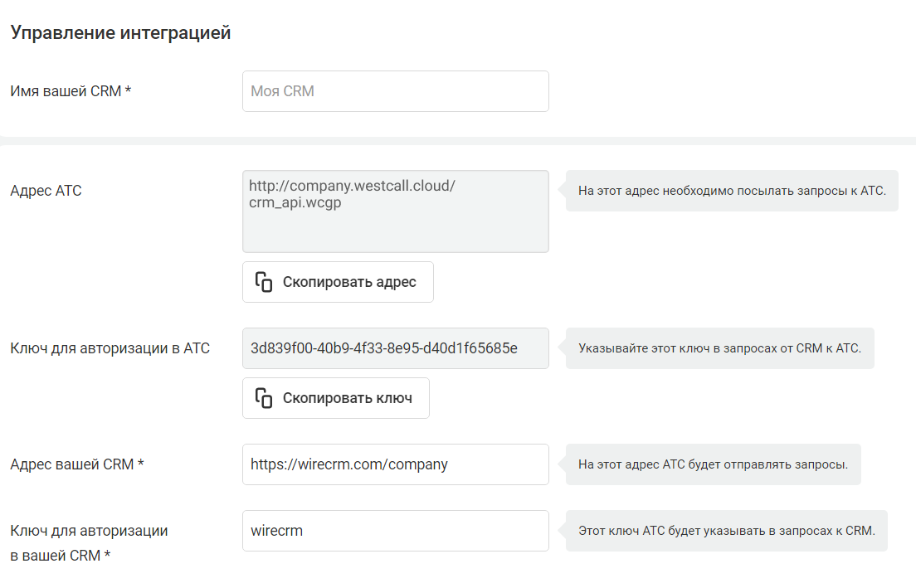The height and width of the screenshot is (588, 916).
Task: Click the copy icon beside Скопировать адрес
Action: click(264, 282)
